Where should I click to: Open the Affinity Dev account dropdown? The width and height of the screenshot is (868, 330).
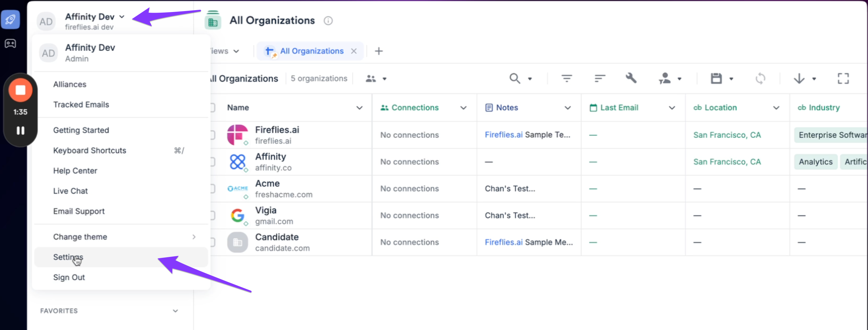tap(95, 17)
